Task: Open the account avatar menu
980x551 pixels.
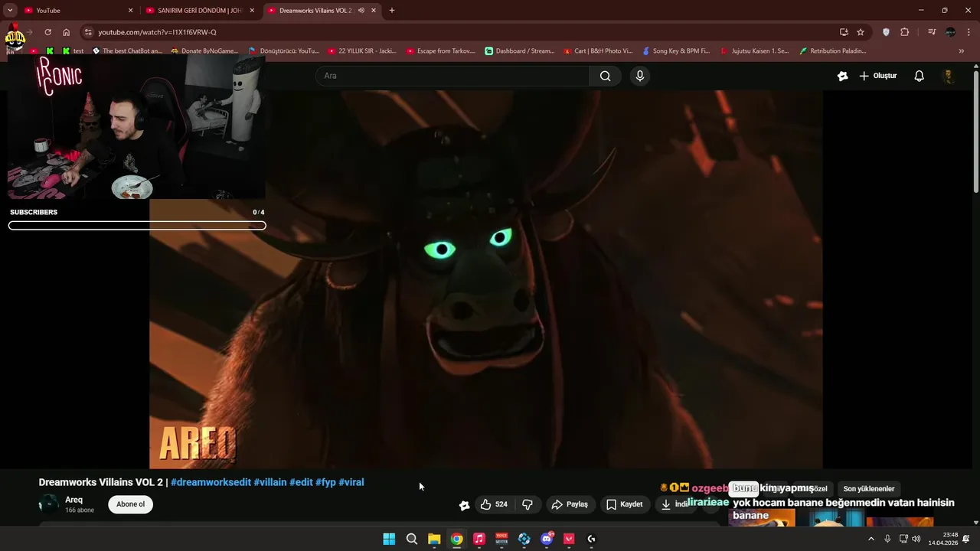Action: 948,76
